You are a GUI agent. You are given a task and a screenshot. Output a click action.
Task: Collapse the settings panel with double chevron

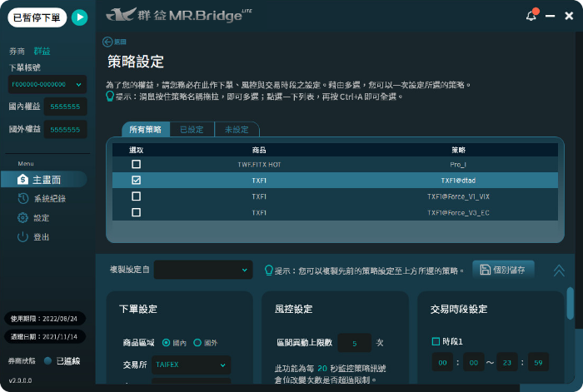[559, 270]
